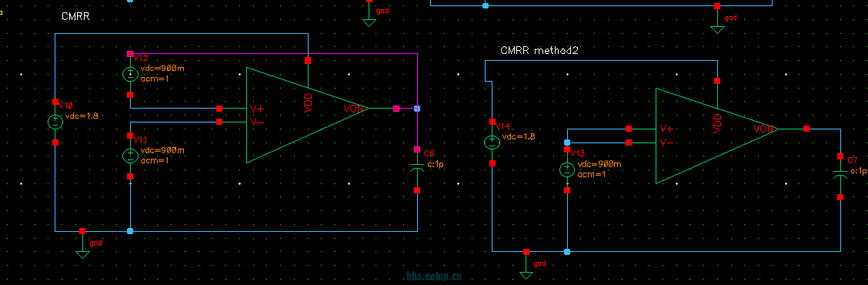Click the C6 instance name label
The height and width of the screenshot is (285, 868).
coord(429,153)
